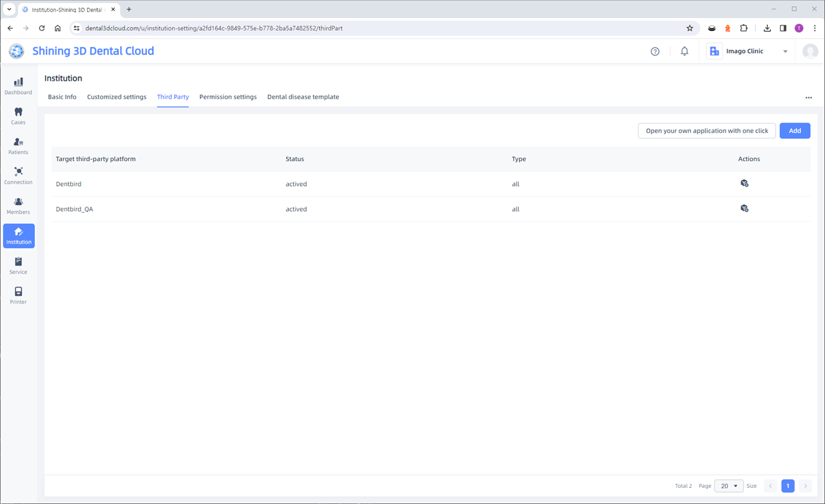Click the Dentbird row action icon
Viewport: 825px width, 504px height.
[744, 184]
